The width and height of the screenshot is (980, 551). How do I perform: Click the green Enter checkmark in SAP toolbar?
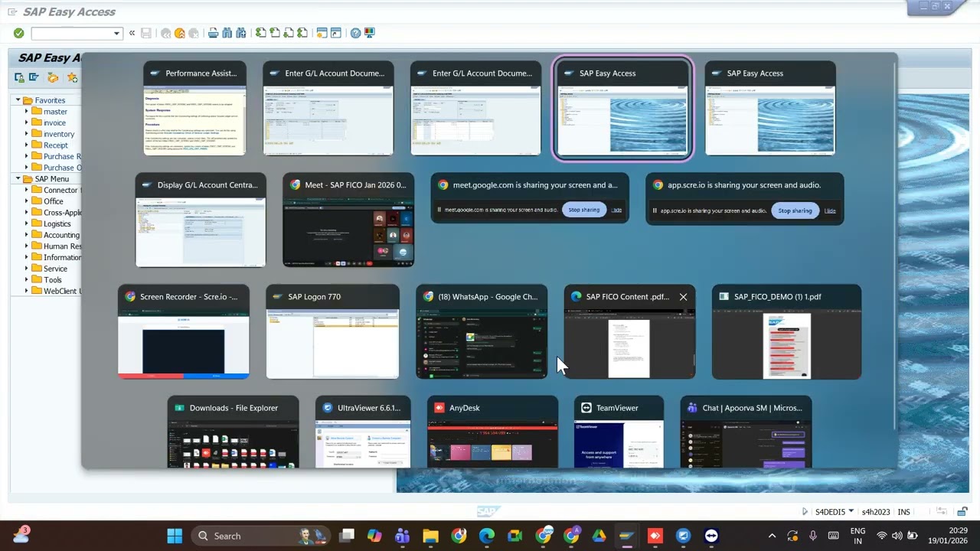[x=18, y=33]
